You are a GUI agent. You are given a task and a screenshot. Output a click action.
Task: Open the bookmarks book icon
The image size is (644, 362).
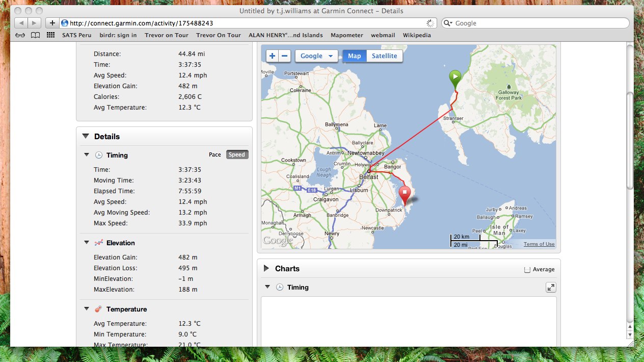[x=35, y=35]
